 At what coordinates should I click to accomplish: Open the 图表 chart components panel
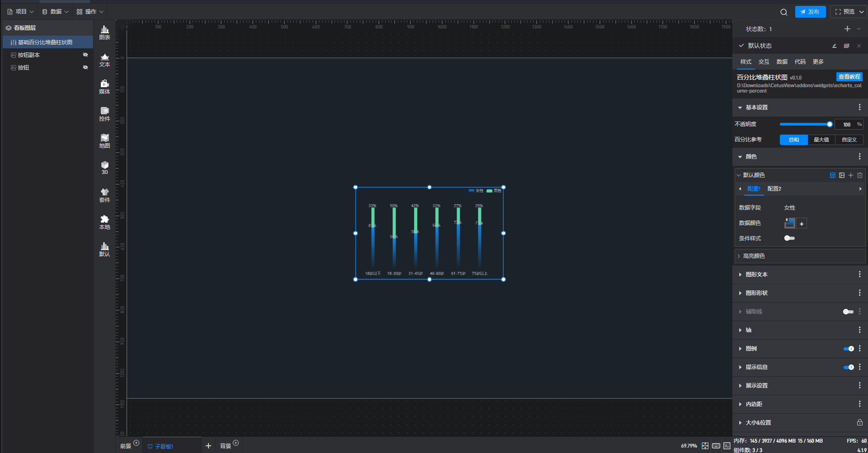[104, 33]
